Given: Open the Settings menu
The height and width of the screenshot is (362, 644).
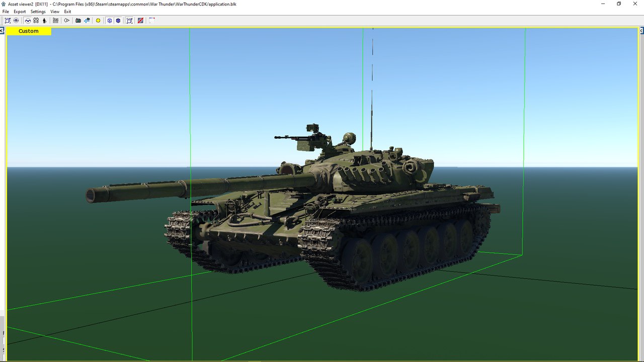Looking at the screenshot, I should (x=38, y=12).
